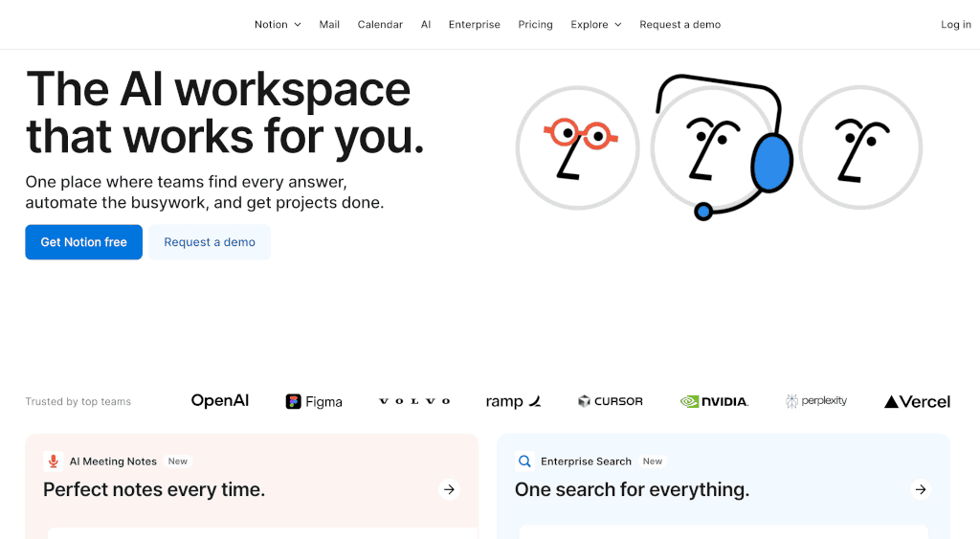This screenshot has height=539, width=980.
Task: Open arrow on One search for everything card
Action: 921,489
